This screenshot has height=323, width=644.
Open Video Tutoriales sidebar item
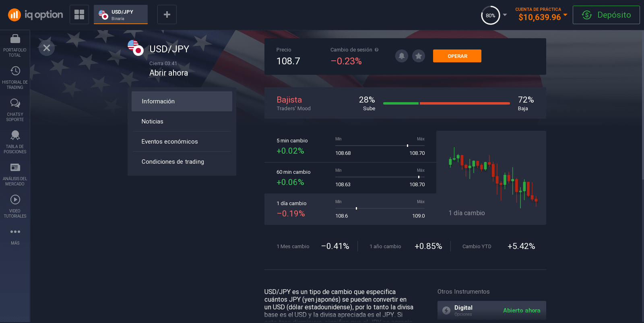pyautogui.click(x=15, y=206)
